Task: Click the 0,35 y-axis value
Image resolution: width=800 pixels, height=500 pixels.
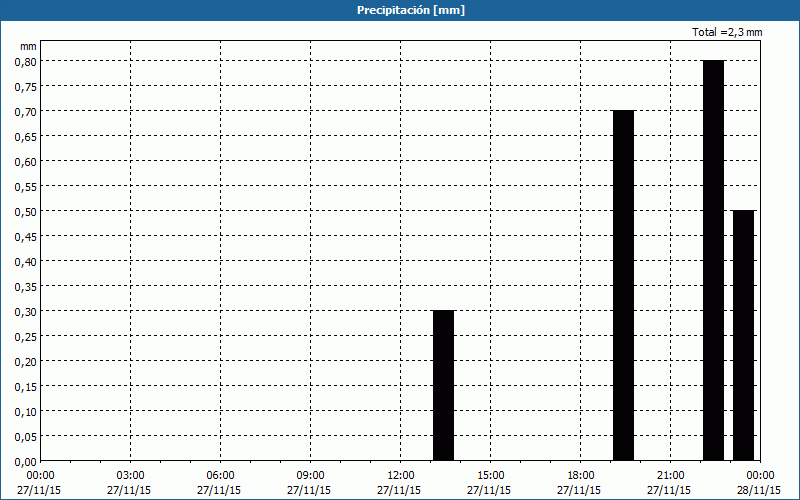Action: tap(26, 287)
